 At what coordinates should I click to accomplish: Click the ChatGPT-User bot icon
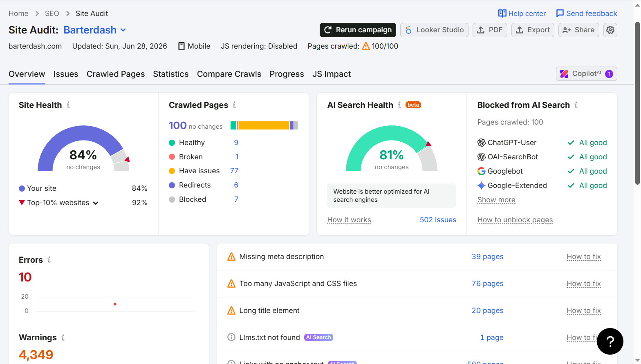pyautogui.click(x=482, y=143)
